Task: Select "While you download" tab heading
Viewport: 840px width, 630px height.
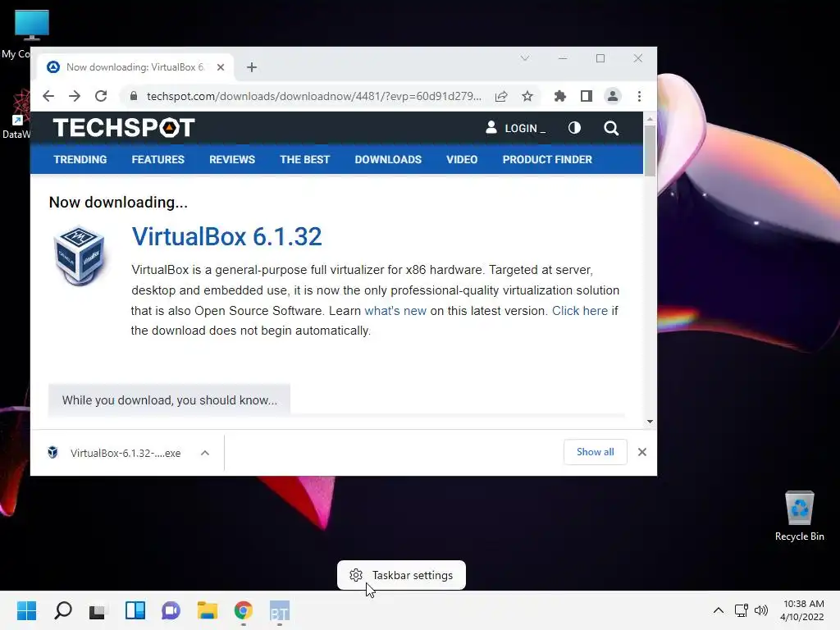Action: click(169, 400)
